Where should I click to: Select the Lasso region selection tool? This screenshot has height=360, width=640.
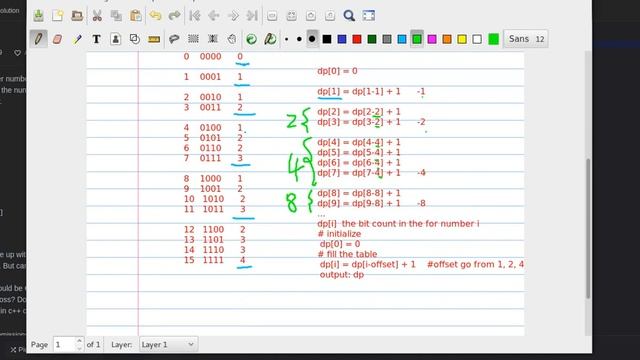point(174,39)
